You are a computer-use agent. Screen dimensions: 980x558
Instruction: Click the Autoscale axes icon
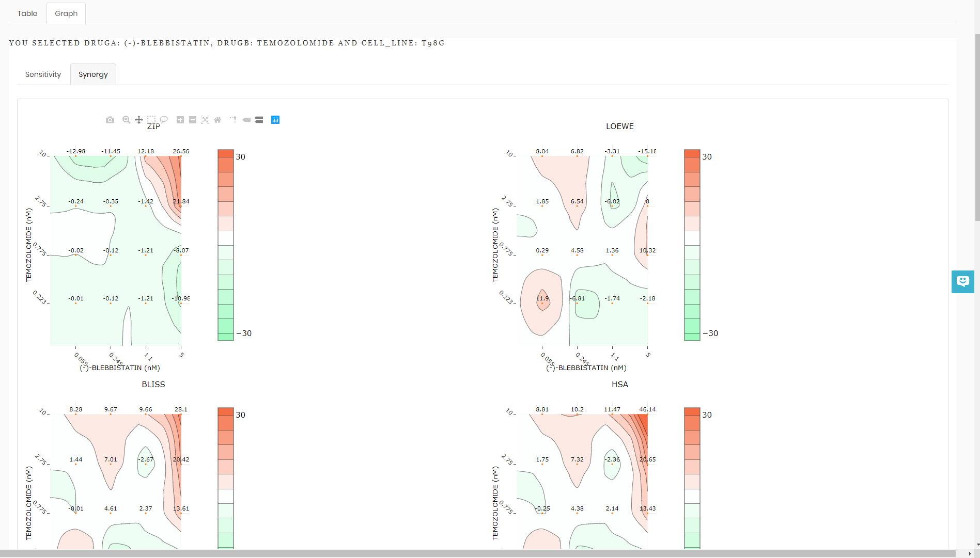[x=205, y=120]
